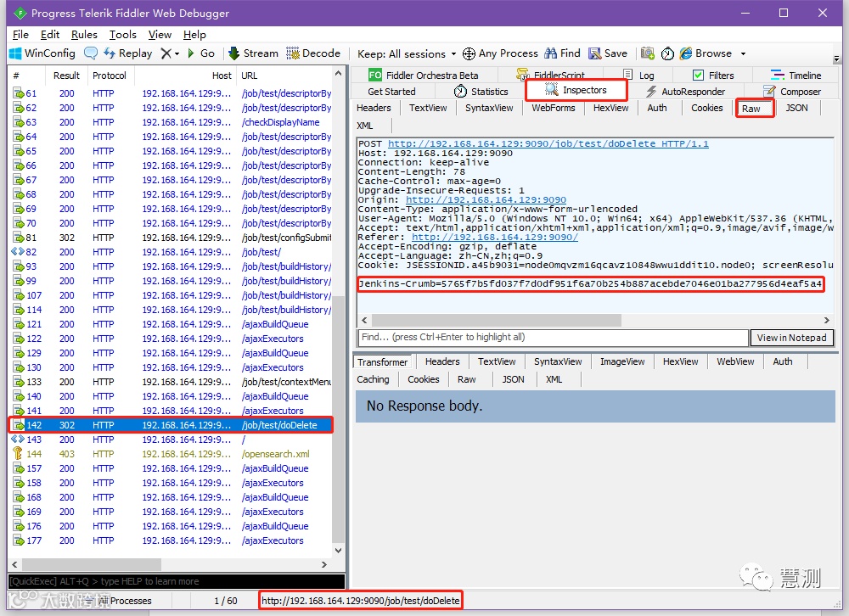Click View in Notepad button
Image resolution: width=849 pixels, height=616 pixels.
click(791, 338)
